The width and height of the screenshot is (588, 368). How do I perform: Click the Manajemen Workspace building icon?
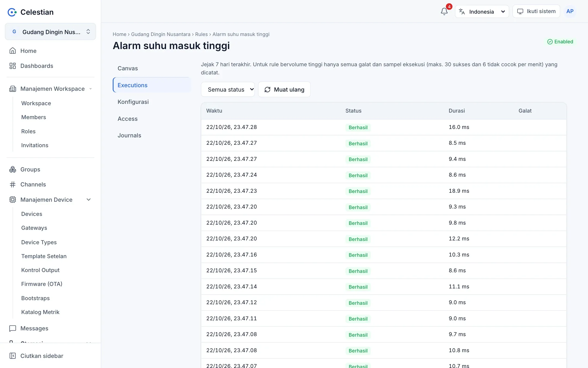pyautogui.click(x=13, y=89)
